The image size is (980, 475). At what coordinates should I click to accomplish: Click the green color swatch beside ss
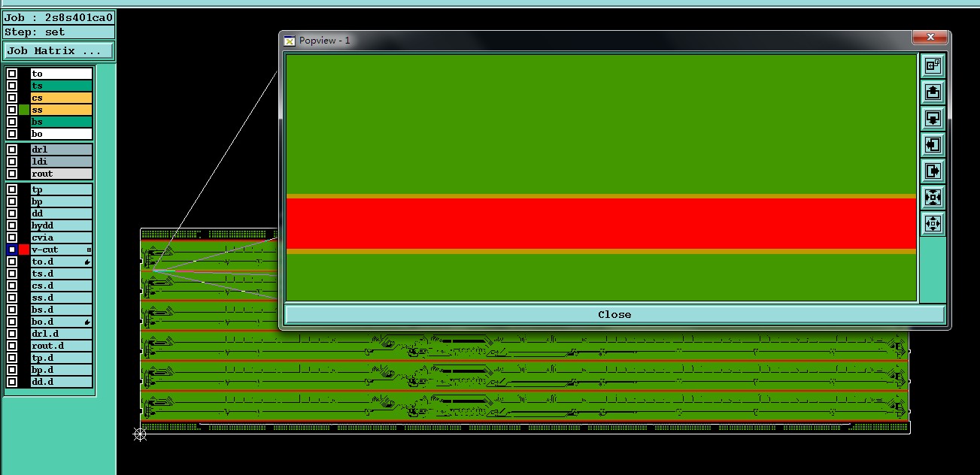coord(24,110)
